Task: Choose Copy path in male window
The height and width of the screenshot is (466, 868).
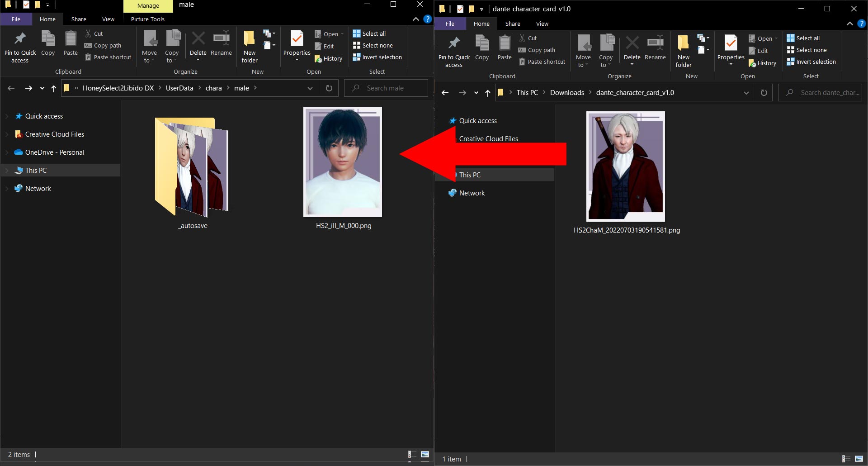Action: pyautogui.click(x=103, y=45)
